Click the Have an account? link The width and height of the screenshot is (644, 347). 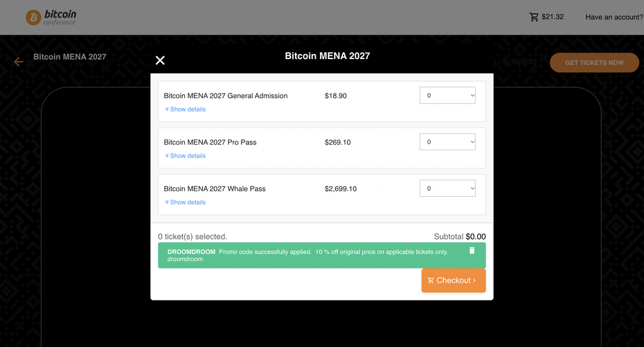(x=614, y=17)
